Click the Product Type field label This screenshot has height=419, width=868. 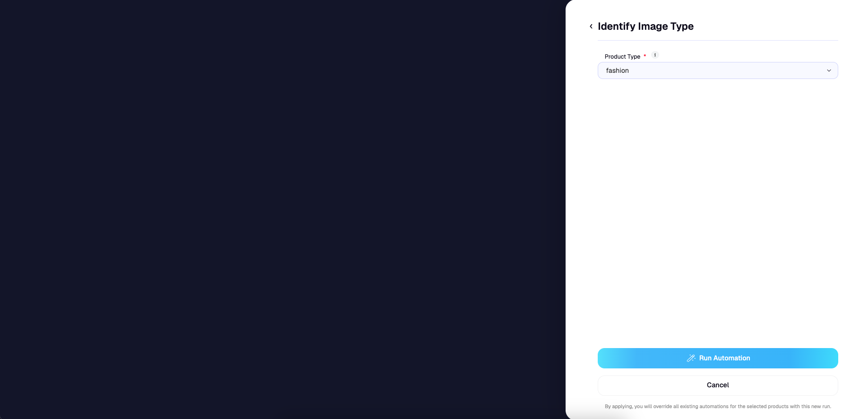pos(622,56)
